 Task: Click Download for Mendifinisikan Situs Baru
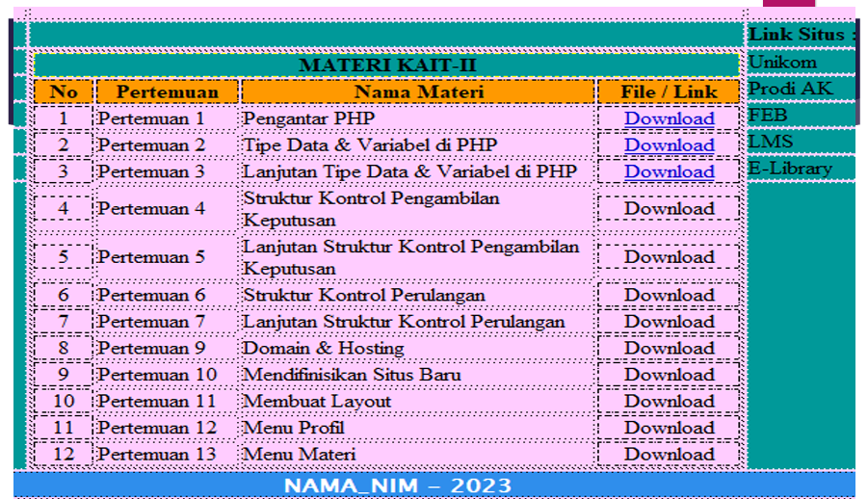(669, 375)
